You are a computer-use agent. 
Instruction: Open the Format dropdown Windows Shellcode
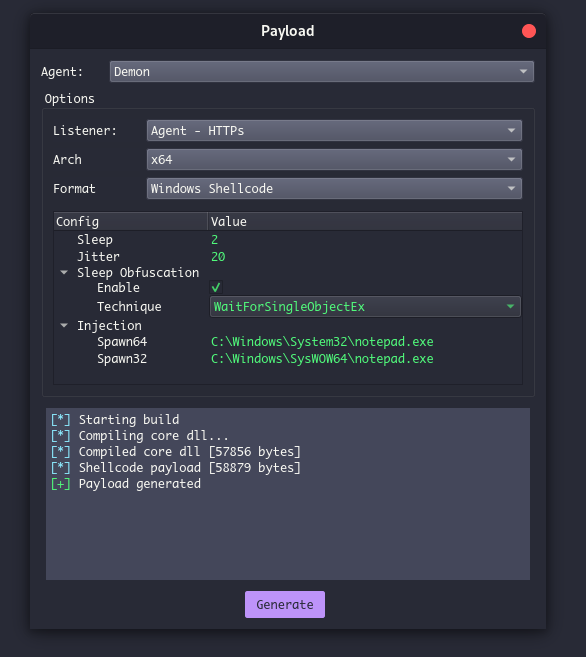[x=334, y=189]
